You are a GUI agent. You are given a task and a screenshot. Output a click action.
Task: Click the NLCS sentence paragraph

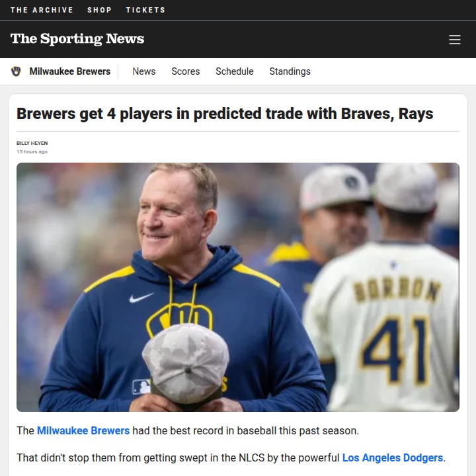click(x=231, y=457)
